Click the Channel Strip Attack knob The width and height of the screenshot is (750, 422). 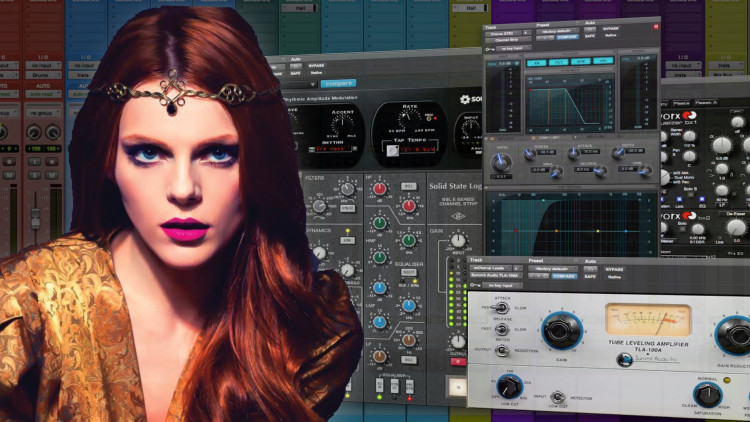coord(573,153)
